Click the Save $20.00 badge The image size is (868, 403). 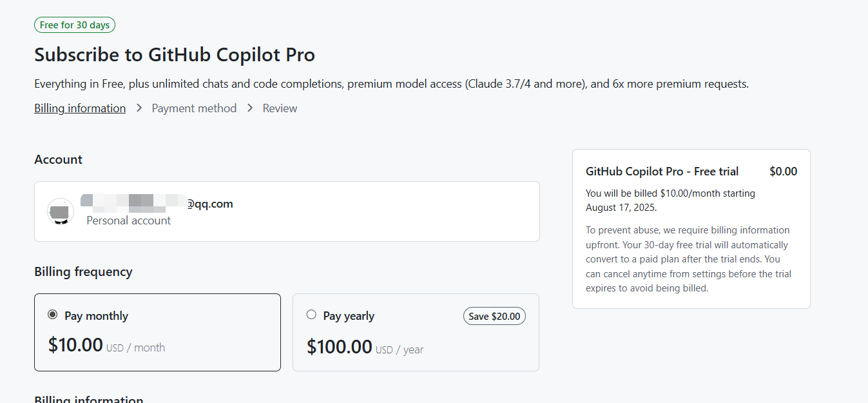494,316
